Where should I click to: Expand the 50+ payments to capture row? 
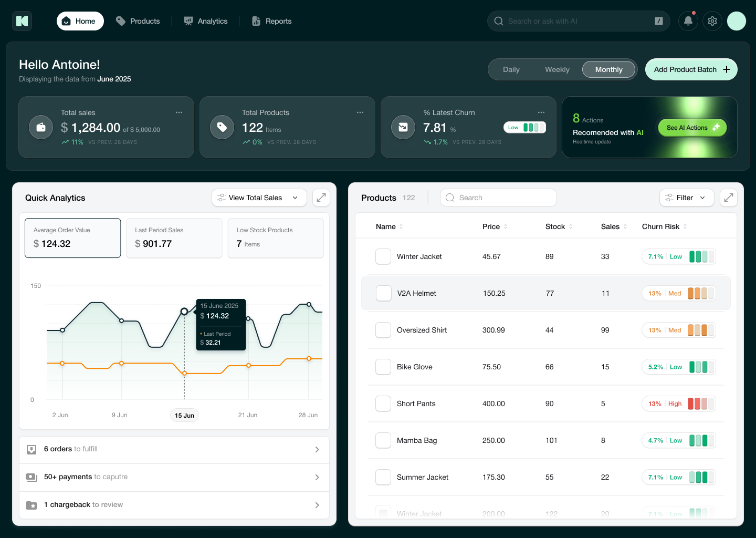[174, 477]
